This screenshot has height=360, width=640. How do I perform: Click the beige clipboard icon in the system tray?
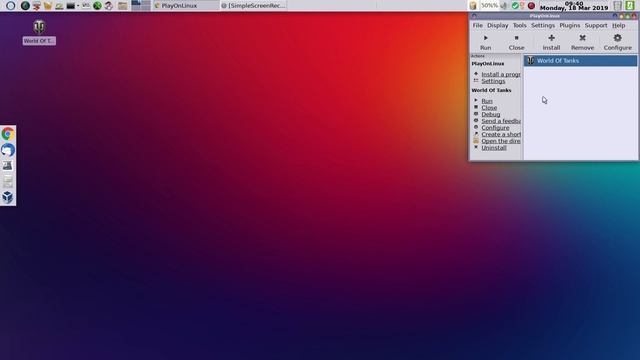coord(473,6)
